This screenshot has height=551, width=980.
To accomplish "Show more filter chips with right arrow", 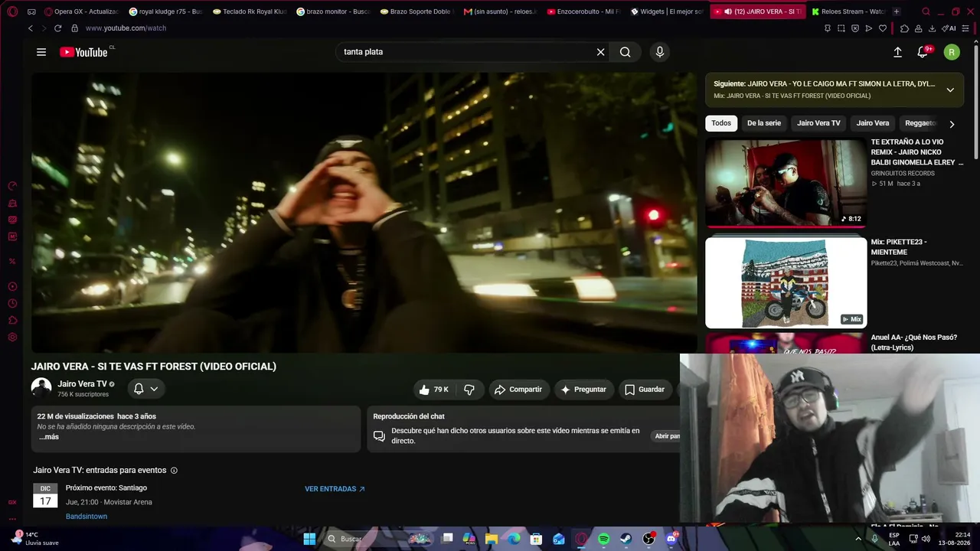I will pyautogui.click(x=952, y=124).
